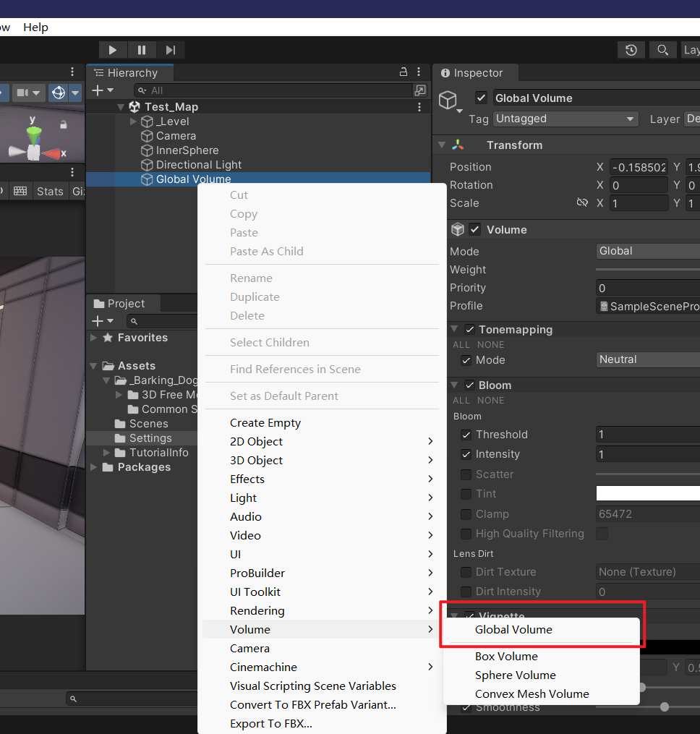
Task: Lock the Hierarchy panel
Action: click(403, 72)
